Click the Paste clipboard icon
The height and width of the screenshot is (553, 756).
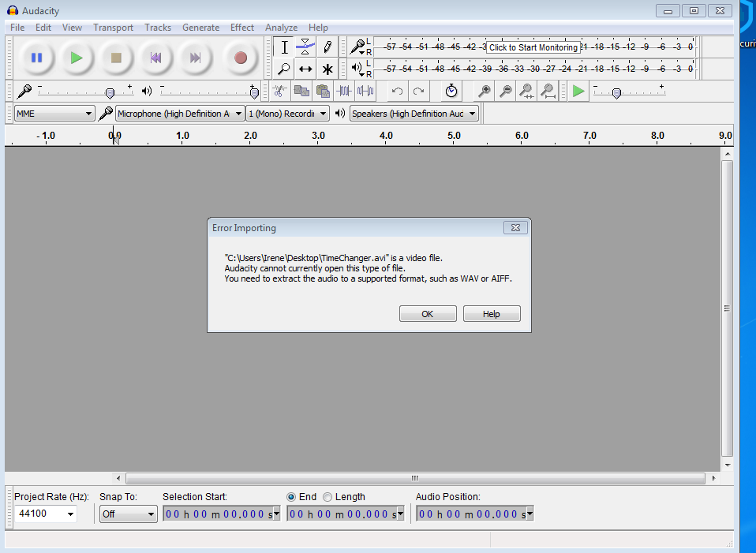[323, 91]
